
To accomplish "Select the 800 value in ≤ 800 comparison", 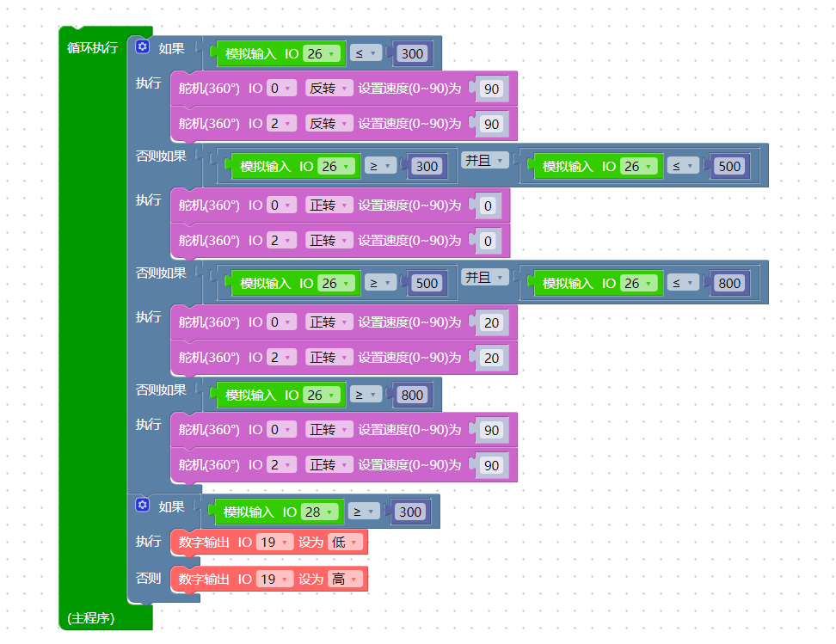I will coord(729,283).
